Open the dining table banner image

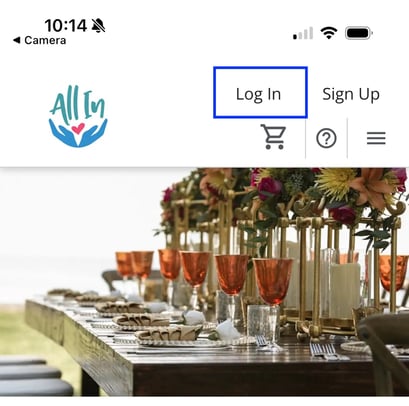(x=204, y=282)
